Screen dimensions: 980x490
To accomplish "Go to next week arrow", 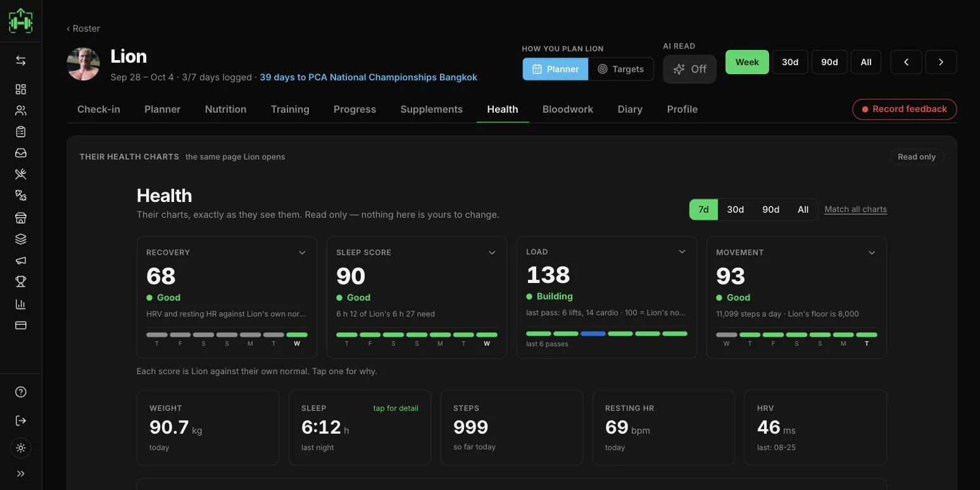I will click(941, 62).
